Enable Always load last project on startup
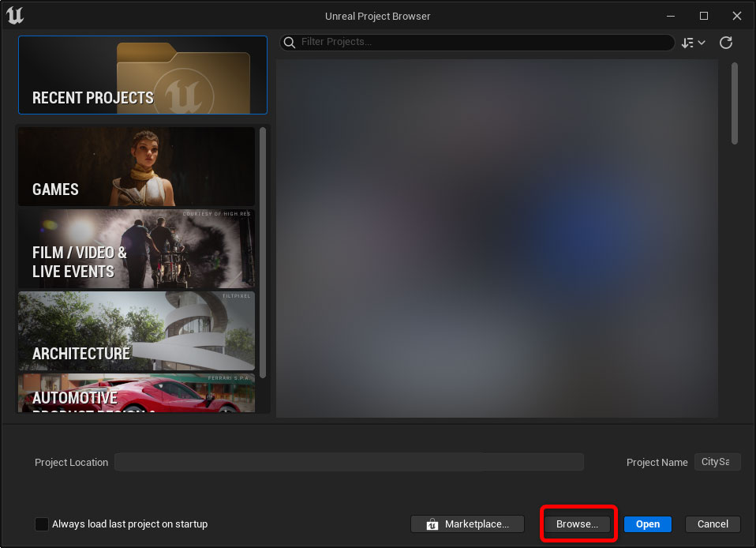 click(42, 524)
